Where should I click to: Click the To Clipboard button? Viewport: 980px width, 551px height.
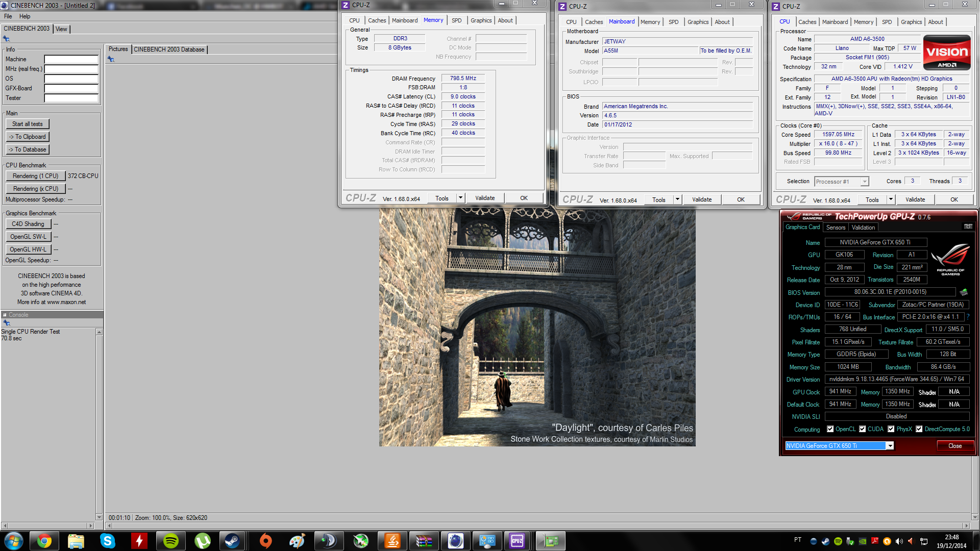pos(28,137)
